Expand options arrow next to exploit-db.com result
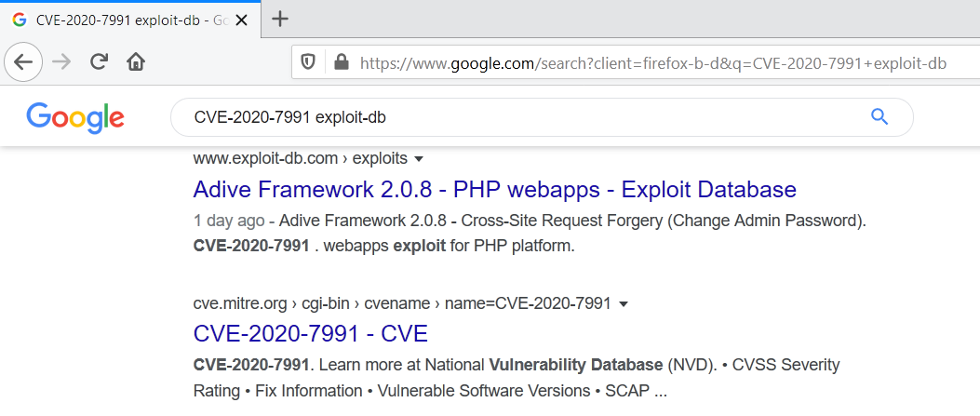980x416 pixels. [420, 158]
